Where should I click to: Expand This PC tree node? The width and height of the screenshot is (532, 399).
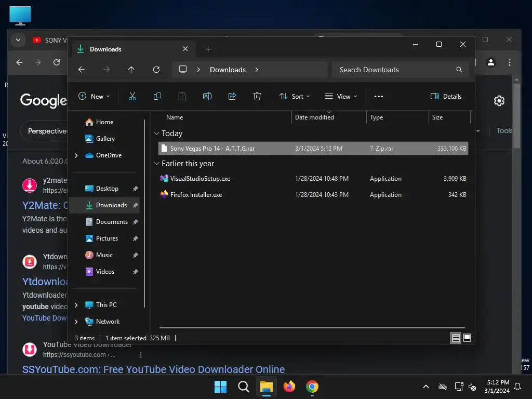click(x=76, y=305)
